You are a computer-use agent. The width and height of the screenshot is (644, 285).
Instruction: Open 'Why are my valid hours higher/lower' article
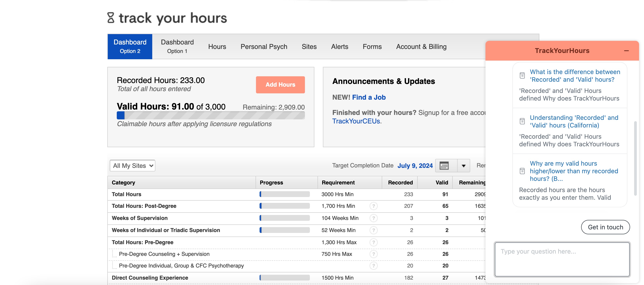[574, 171]
